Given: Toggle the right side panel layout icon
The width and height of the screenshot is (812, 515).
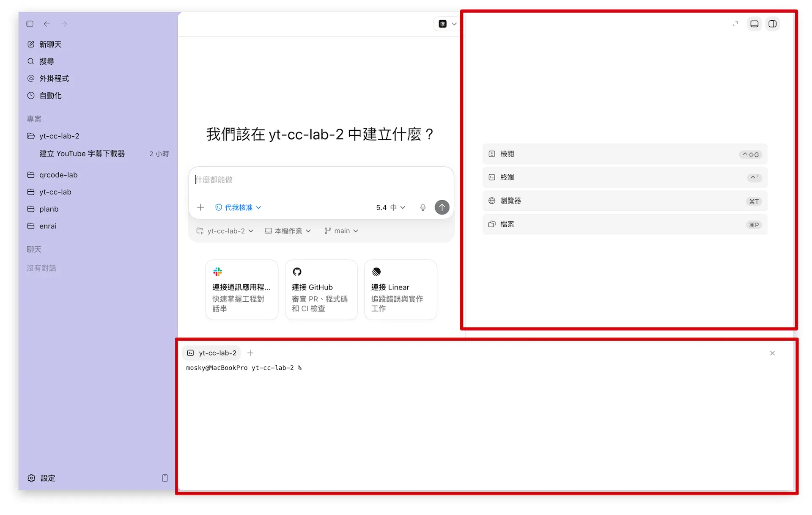Looking at the screenshot, I should tap(773, 24).
